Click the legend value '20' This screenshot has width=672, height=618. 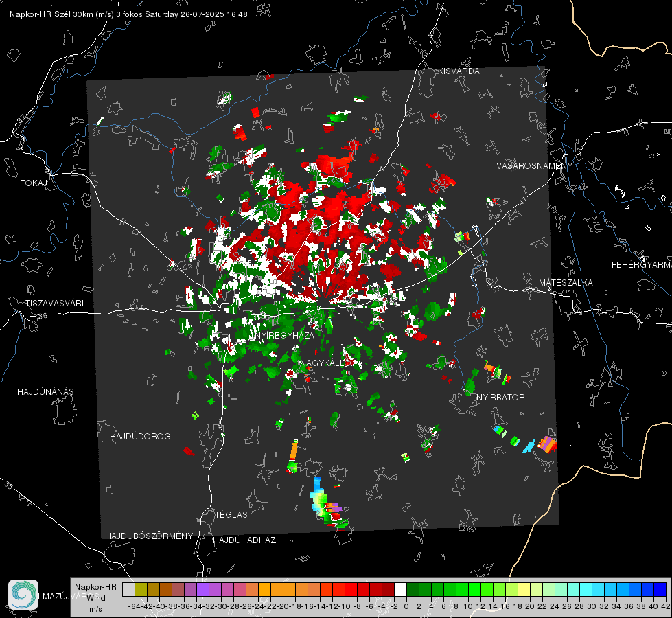click(530, 606)
